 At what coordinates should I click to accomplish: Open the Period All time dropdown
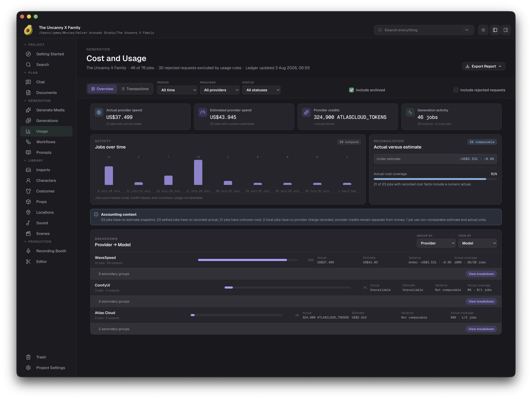pos(177,90)
